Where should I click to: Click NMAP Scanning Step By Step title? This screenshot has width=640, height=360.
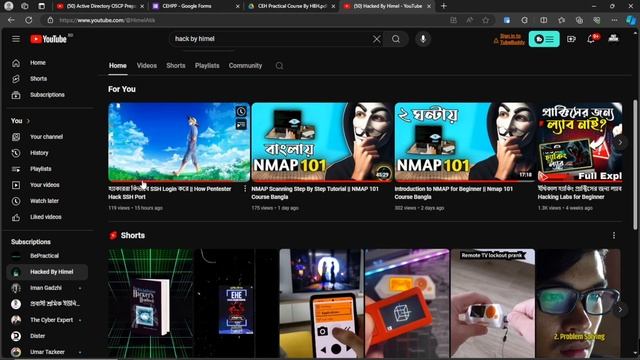pos(315,193)
